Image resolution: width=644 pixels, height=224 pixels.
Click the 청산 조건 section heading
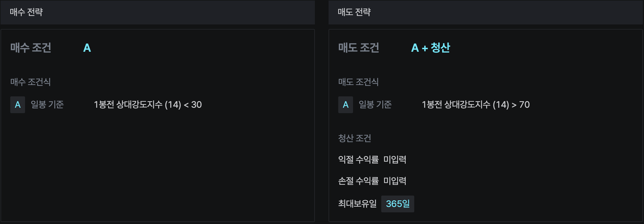click(x=354, y=138)
